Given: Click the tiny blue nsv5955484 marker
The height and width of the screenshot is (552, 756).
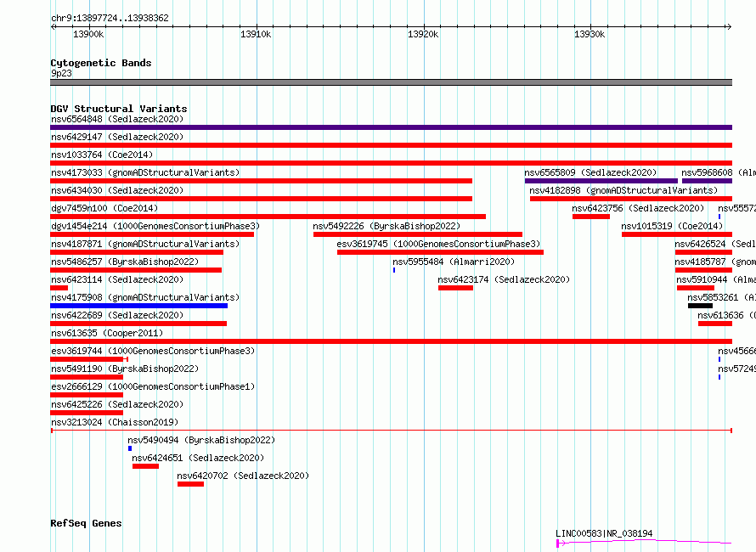Looking at the screenshot, I should coord(394,270).
